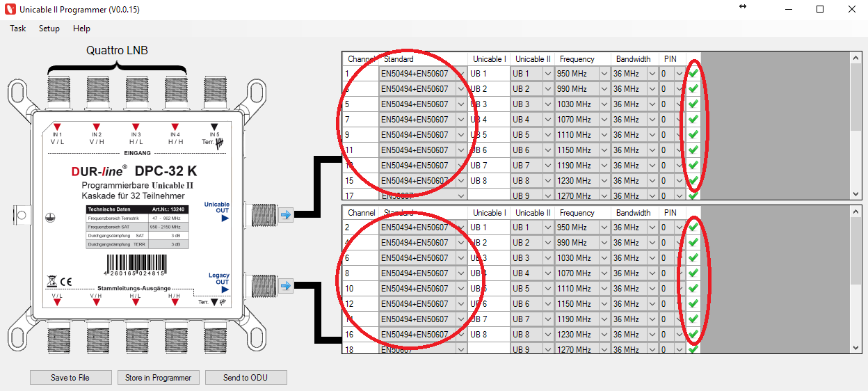Click the upper table's scrollbar down arrow

click(856, 194)
